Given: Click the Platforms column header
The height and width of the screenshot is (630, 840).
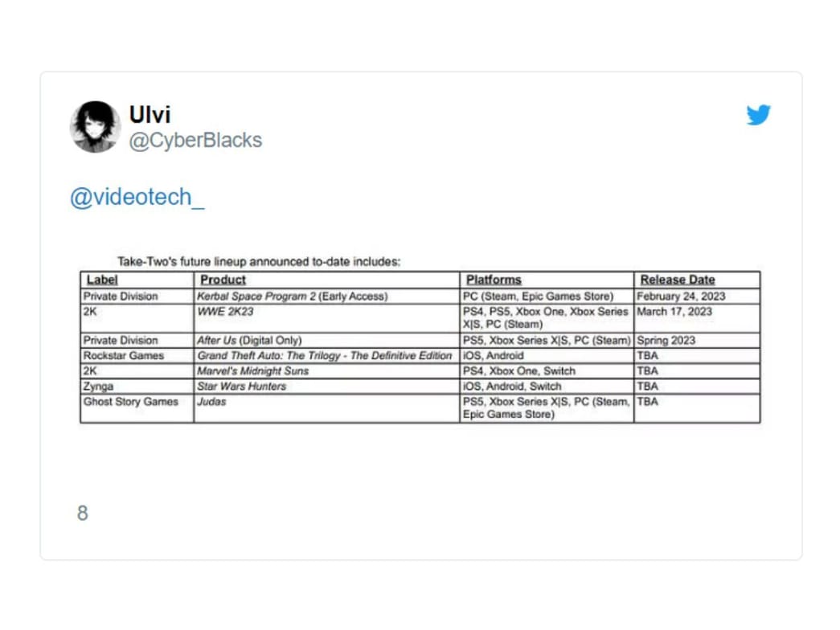Looking at the screenshot, I should click(492, 280).
